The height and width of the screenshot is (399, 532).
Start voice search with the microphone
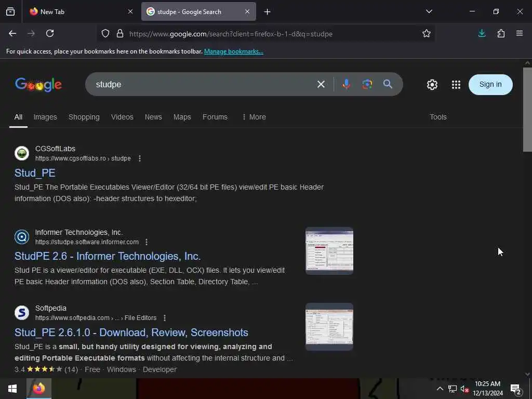point(346,84)
